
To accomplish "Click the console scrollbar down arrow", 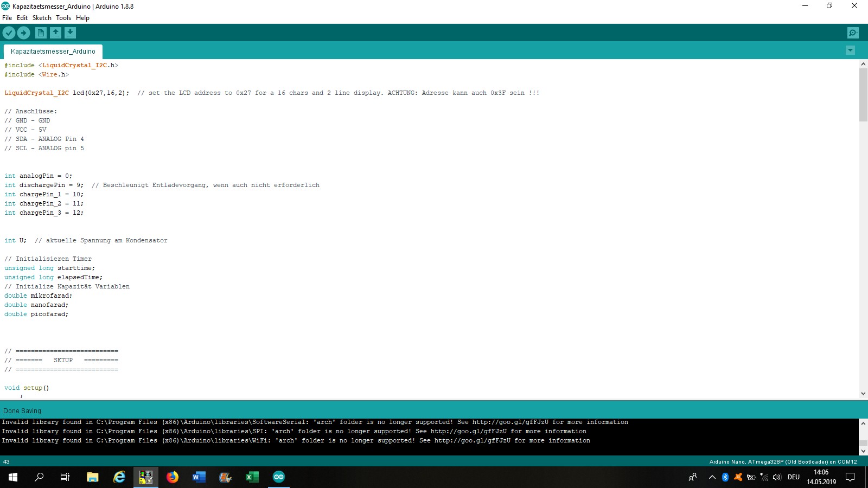I will click(x=863, y=451).
